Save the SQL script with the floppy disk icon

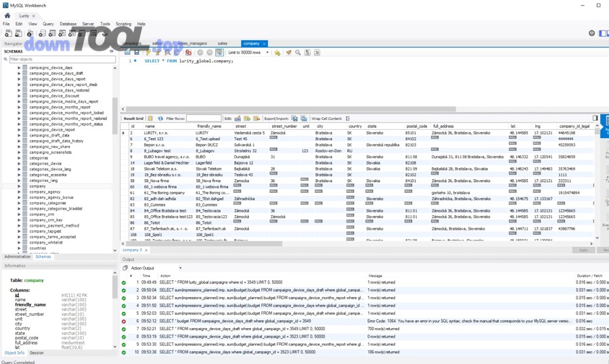pos(137,52)
